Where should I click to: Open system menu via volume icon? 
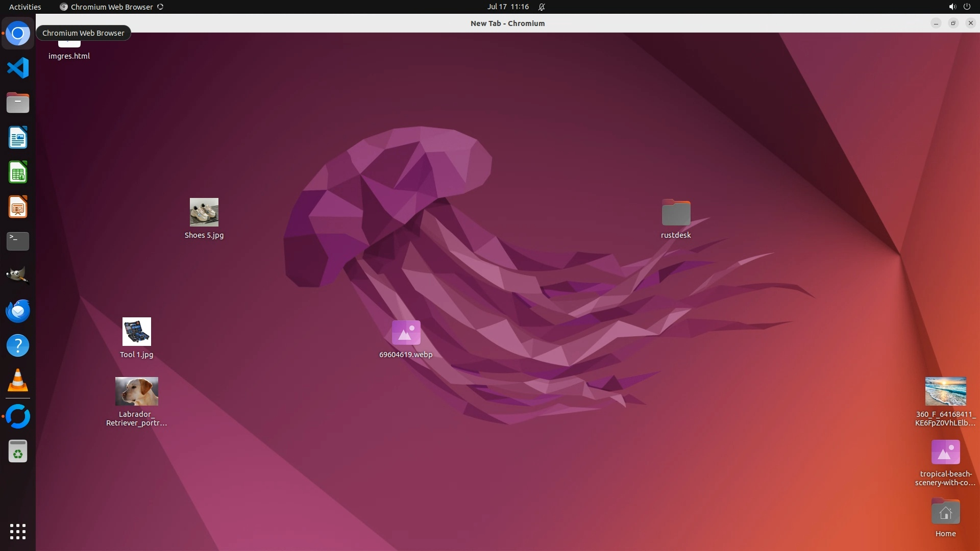[952, 7]
